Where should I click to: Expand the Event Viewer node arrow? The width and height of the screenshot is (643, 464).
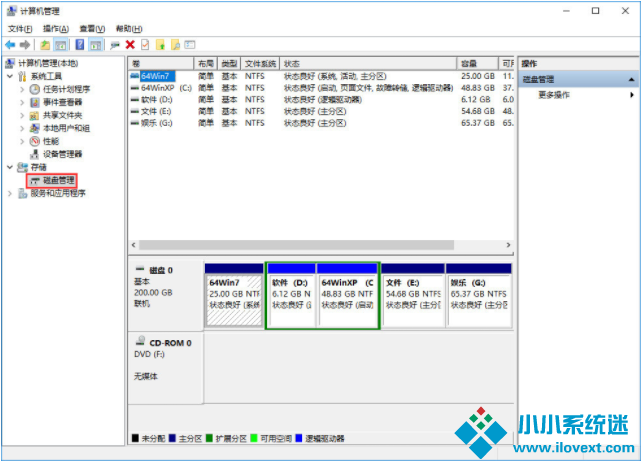coord(22,102)
